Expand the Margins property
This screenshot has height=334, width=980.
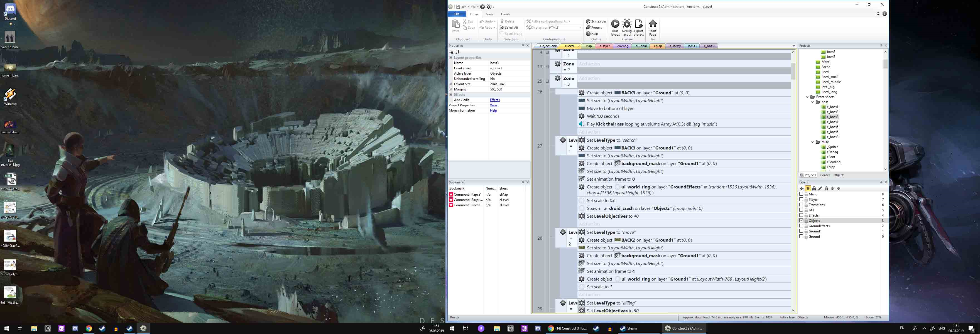450,89
